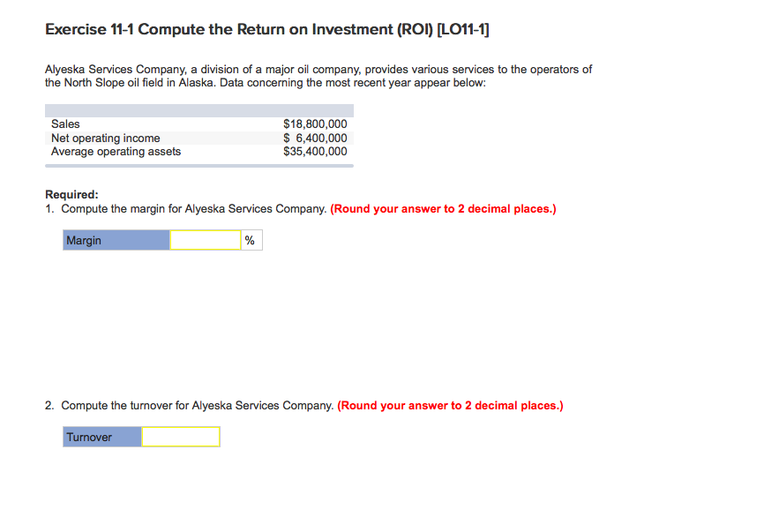Click the Turnover answer input field
The width and height of the screenshot is (764, 532).
pyautogui.click(x=180, y=436)
